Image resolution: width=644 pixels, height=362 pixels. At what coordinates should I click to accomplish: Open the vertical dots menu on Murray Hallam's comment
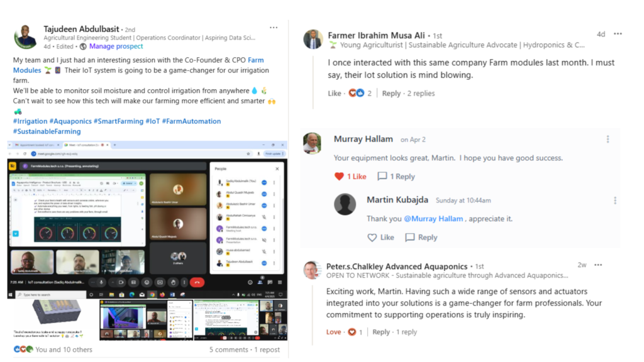(x=608, y=139)
